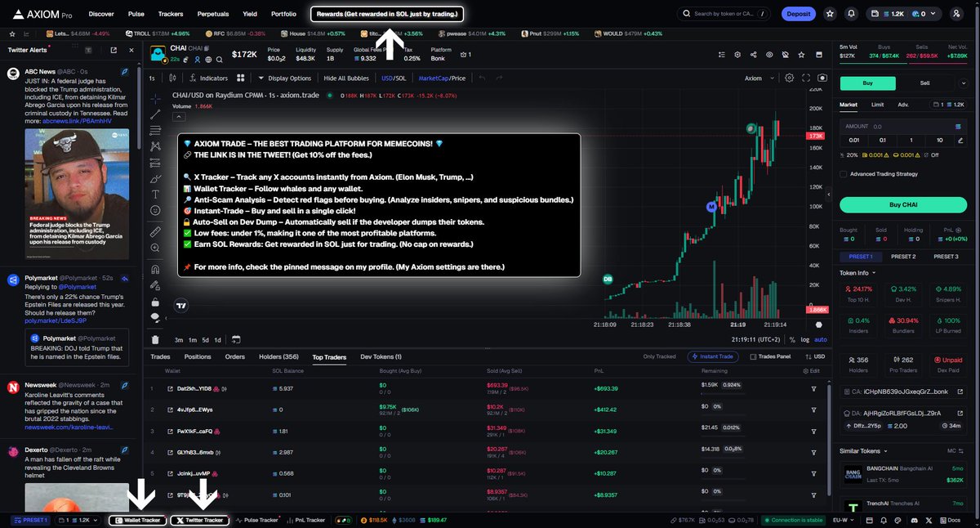Open the Pulse Tracker
The image size is (980, 528).
coord(257,520)
